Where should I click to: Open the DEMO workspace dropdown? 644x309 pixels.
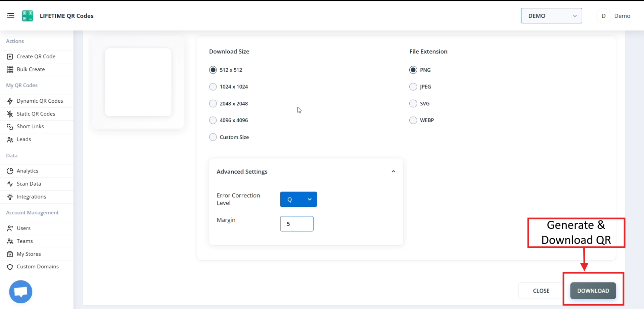click(551, 16)
